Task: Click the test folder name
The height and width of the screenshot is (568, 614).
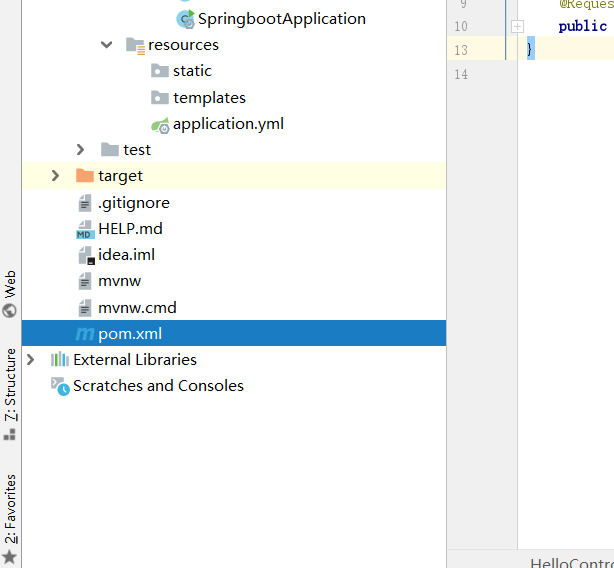Action: pyautogui.click(x=137, y=150)
